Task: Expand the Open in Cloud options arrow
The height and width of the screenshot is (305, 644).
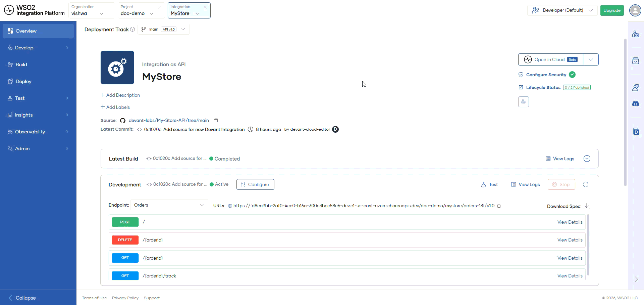Action: click(x=591, y=59)
